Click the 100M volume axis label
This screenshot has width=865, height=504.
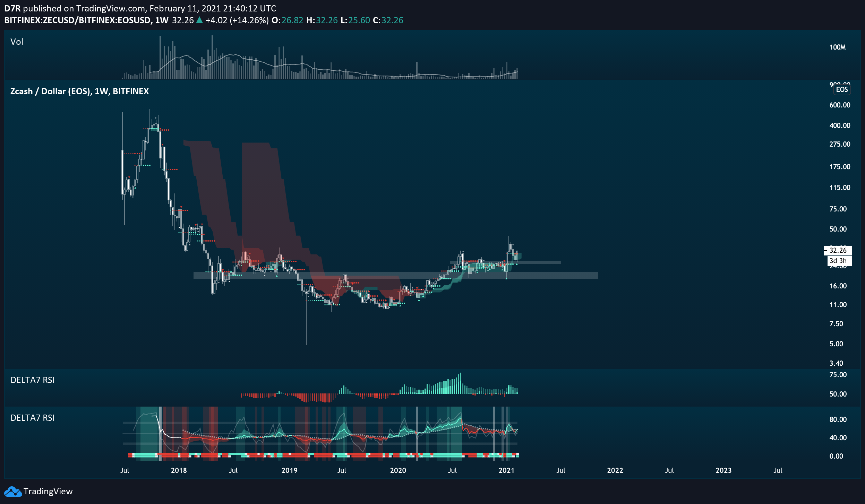[838, 47]
